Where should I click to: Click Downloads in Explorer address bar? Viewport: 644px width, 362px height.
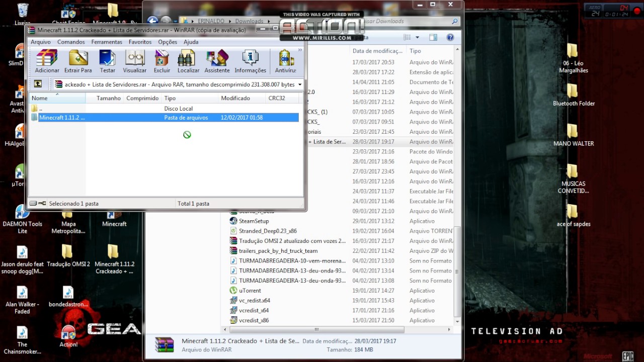(x=249, y=21)
